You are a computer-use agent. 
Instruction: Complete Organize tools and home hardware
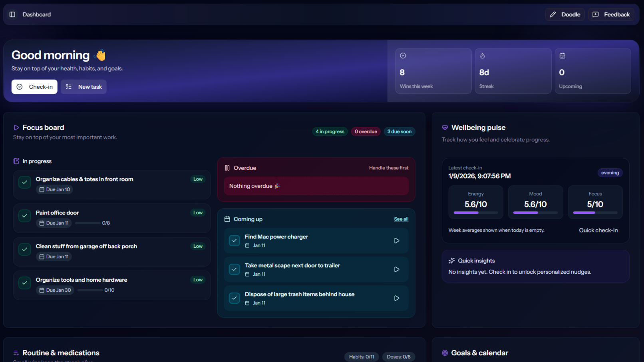click(x=25, y=283)
